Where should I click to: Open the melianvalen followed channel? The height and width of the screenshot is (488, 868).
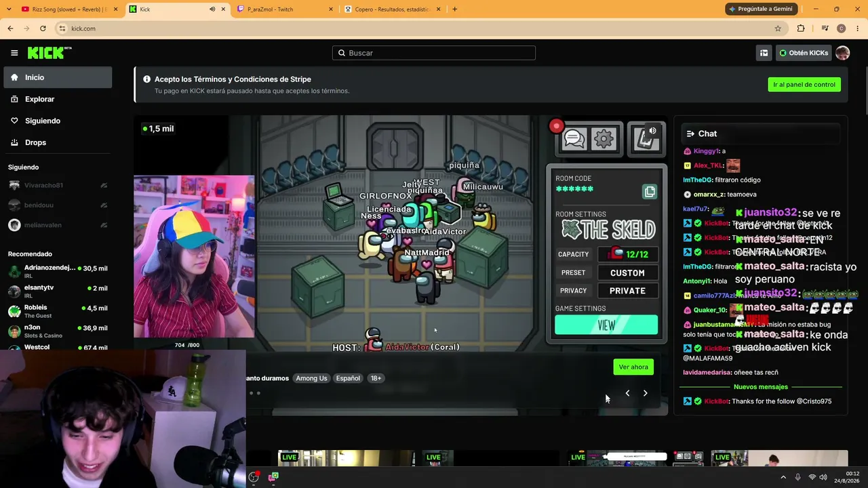(58, 225)
